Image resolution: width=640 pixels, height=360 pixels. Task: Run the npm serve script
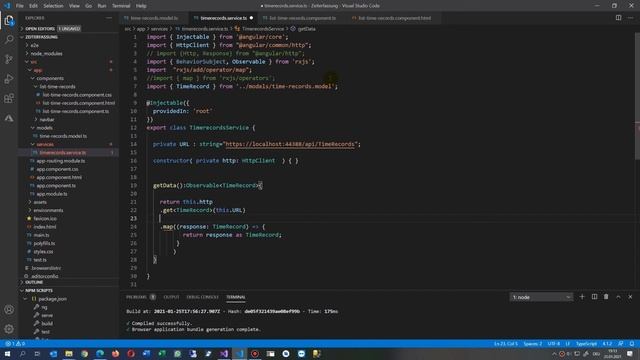tap(47, 315)
